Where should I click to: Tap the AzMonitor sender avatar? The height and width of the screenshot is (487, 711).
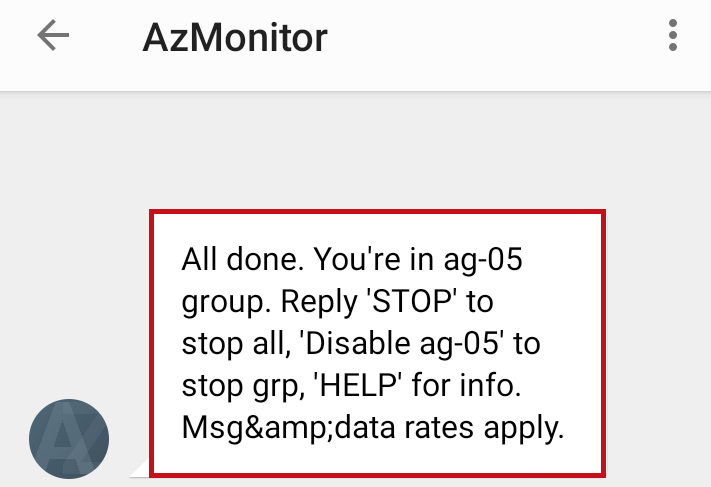[69, 438]
